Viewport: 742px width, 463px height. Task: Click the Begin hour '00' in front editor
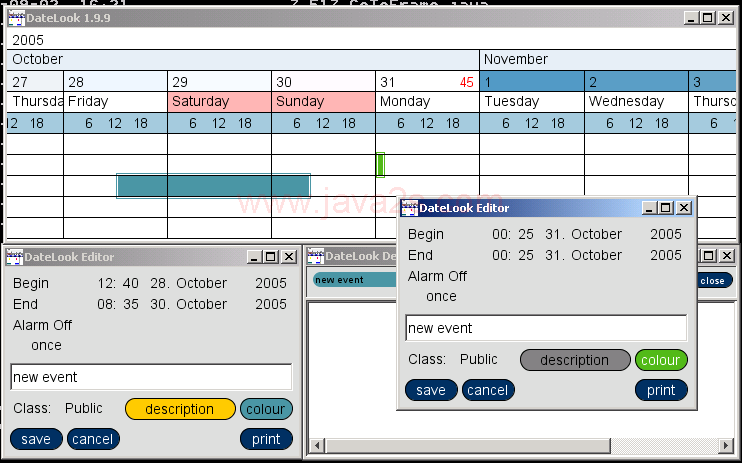pyautogui.click(x=501, y=234)
